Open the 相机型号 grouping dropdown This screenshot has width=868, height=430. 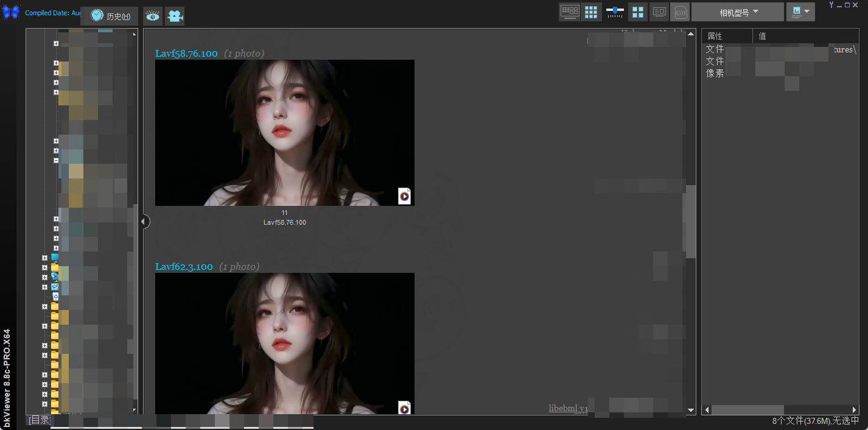pyautogui.click(x=738, y=12)
